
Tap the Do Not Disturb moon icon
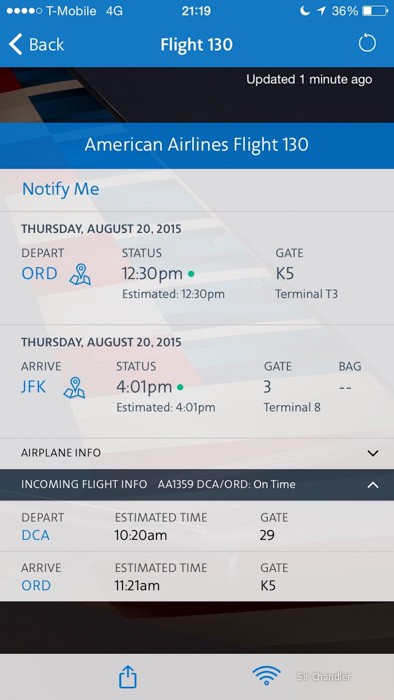[x=305, y=11]
